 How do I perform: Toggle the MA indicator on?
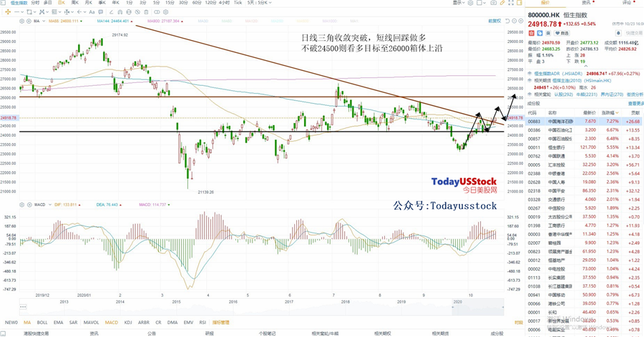(27, 323)
